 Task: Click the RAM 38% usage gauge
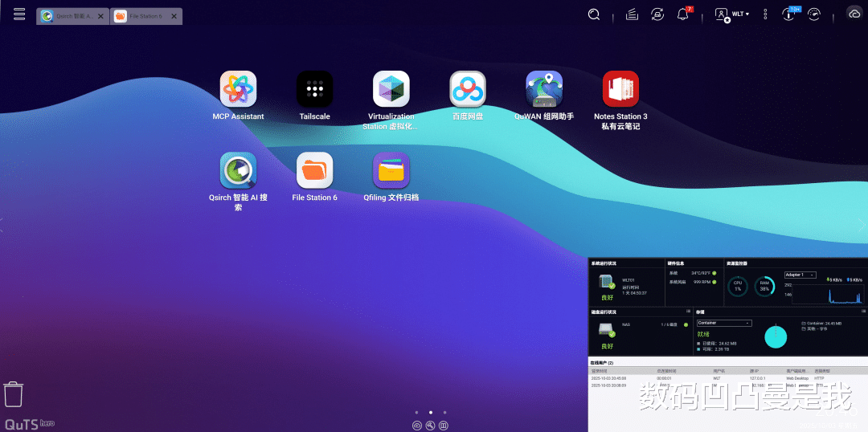764,287
